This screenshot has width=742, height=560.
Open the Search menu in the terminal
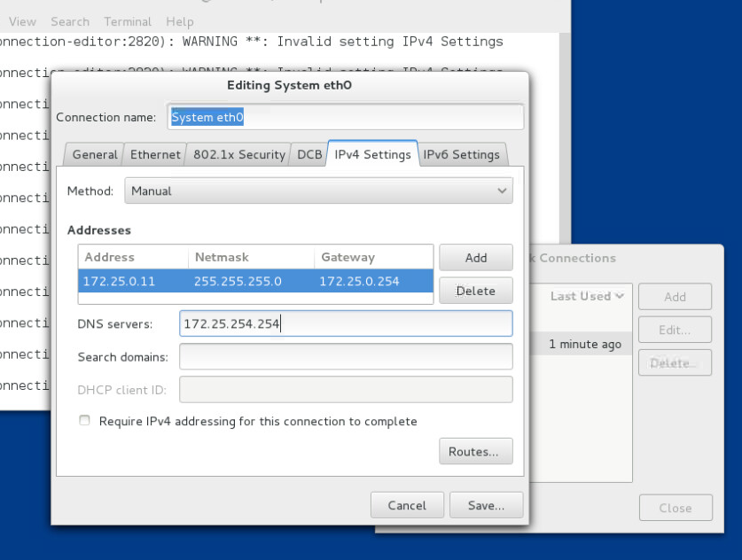point(70,22)
